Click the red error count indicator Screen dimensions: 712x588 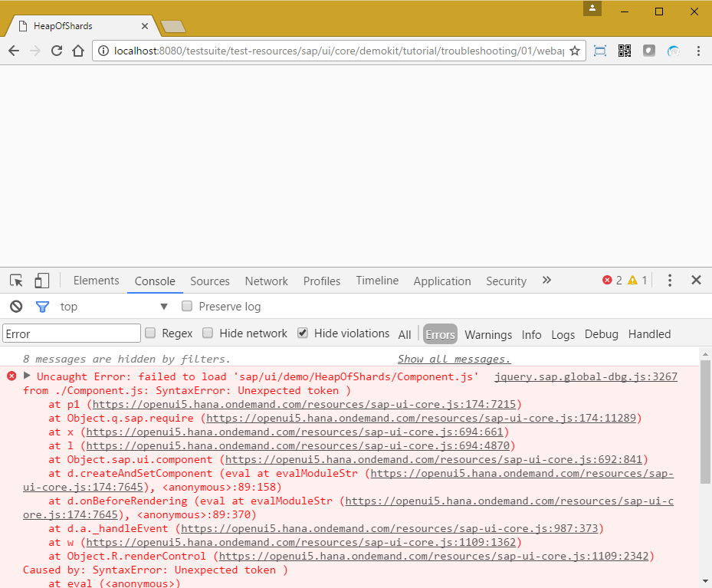[612, 280]
